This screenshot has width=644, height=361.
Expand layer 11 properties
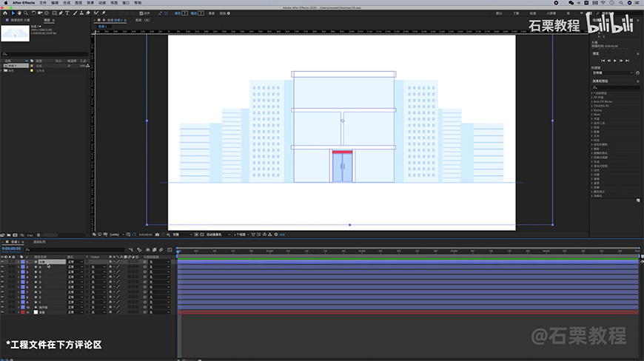point(19,312)
